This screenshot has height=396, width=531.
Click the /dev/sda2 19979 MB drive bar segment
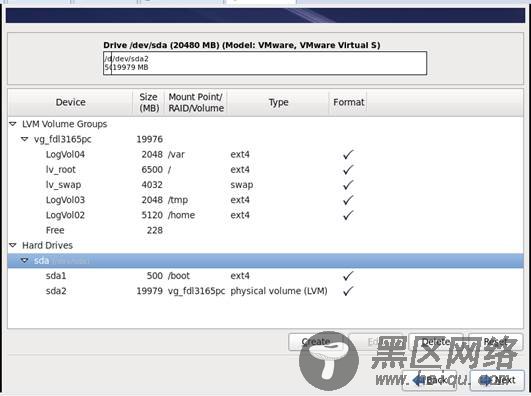269,63
